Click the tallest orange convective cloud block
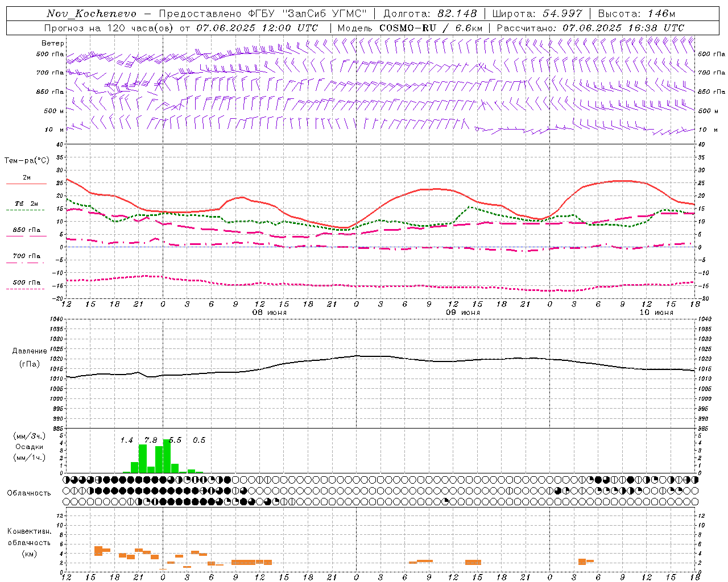Viewport: 728px width, 582px height. (98, 551)
